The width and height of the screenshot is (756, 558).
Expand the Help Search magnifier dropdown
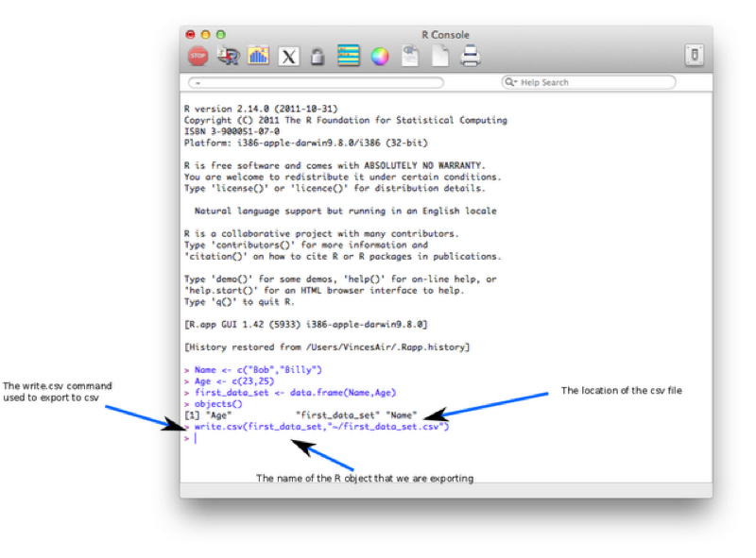pos(510,82)
